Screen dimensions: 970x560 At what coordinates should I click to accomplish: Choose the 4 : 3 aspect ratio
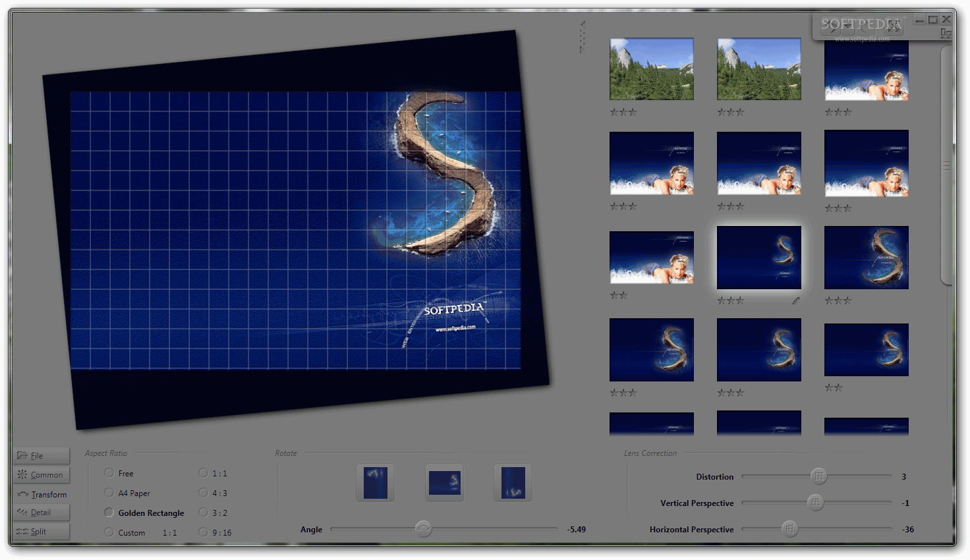(203, 493)
